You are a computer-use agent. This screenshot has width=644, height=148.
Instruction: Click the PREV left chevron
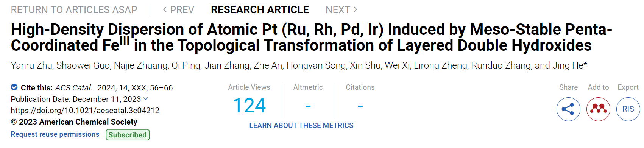pyautogui.click(x=165, y=9)
